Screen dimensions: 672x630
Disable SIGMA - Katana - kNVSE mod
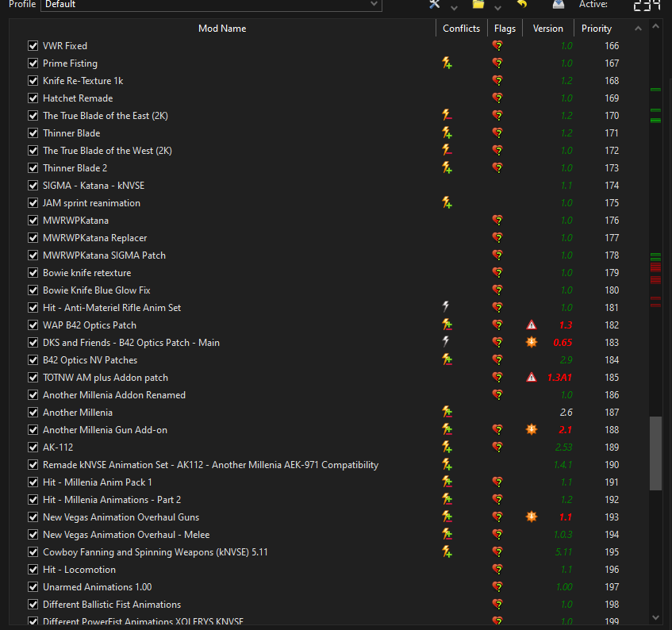pyautogui.click(x=33, y=186)
